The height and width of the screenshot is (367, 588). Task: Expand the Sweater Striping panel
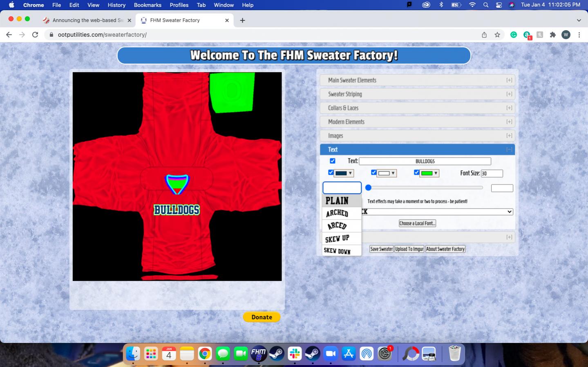point(417,94)
